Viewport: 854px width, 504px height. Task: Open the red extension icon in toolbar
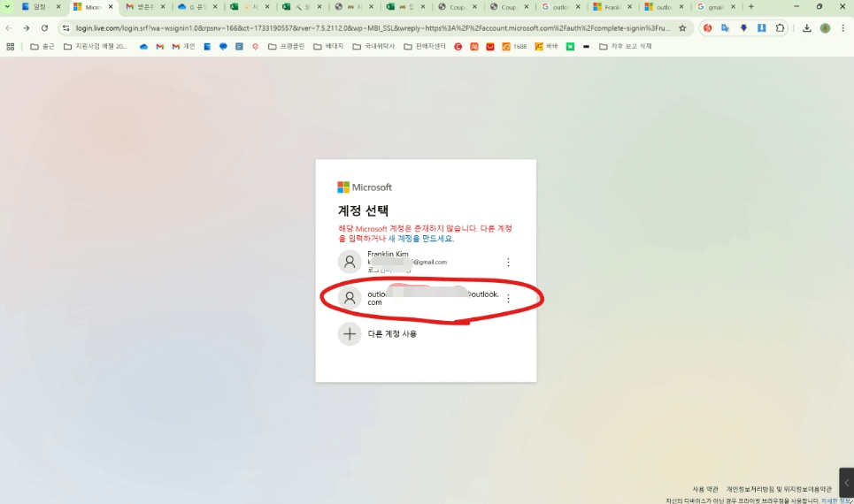pos(707,28)
